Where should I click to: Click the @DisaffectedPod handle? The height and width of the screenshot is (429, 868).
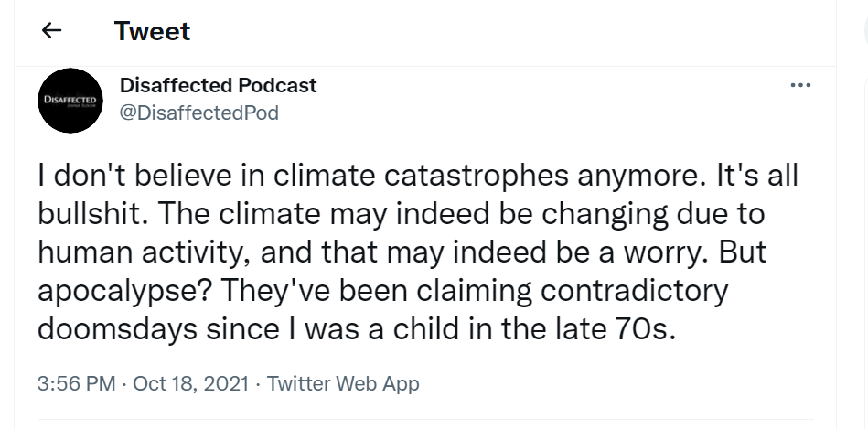(x=199, y=113)
